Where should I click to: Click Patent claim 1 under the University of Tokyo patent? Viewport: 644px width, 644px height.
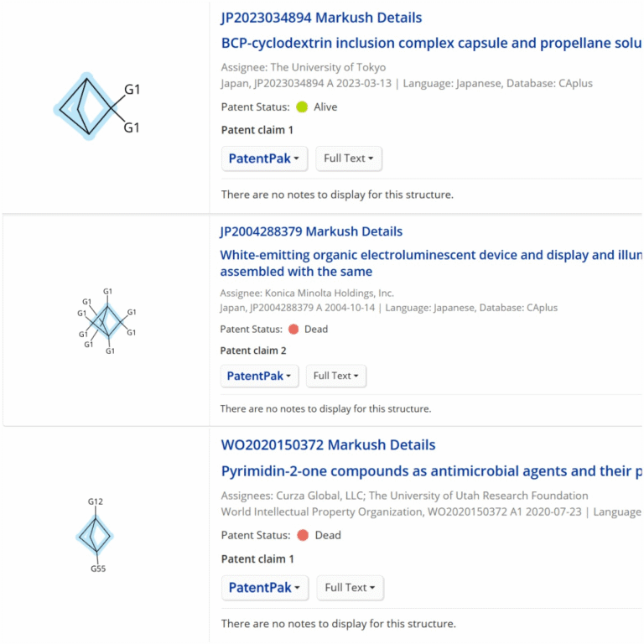click(x=257, y=130)
